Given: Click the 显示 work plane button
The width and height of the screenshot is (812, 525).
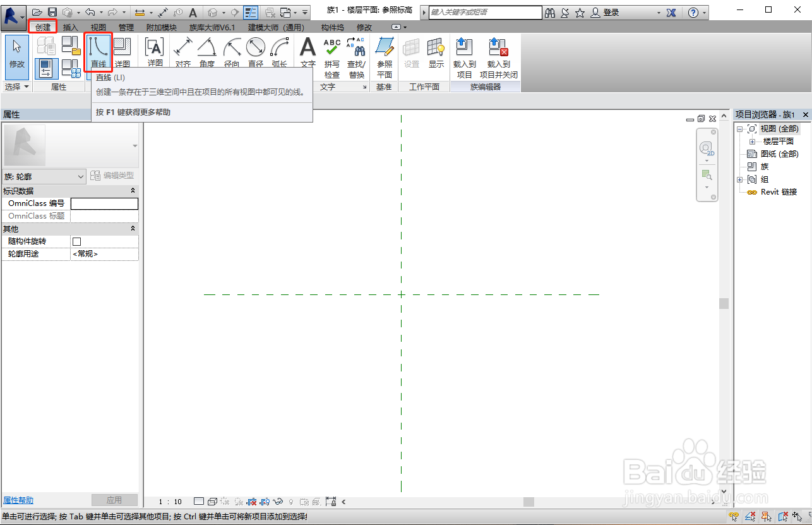Looking at the screenshot, I should click(436, 52).
